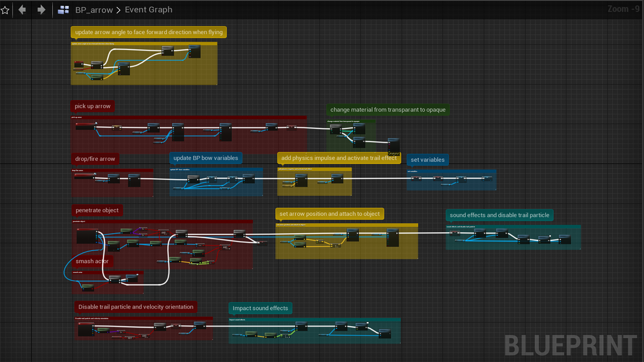Select the 'drop/fire arrow' comment box
Screen dimensions: 644x362
coord(95,159)
